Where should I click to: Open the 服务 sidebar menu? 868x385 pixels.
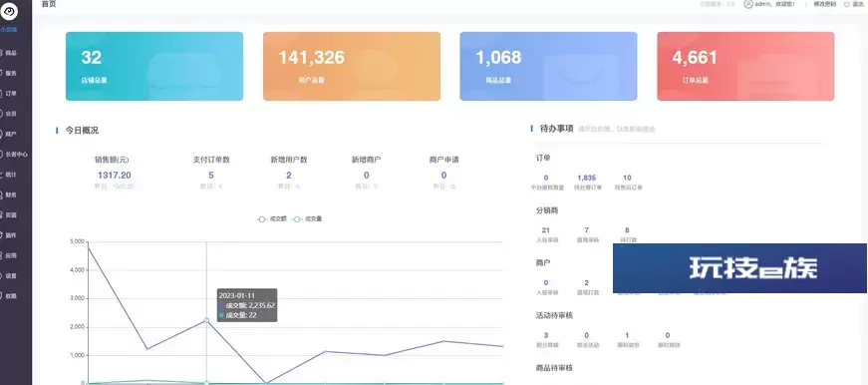click(x=11, y=73)
